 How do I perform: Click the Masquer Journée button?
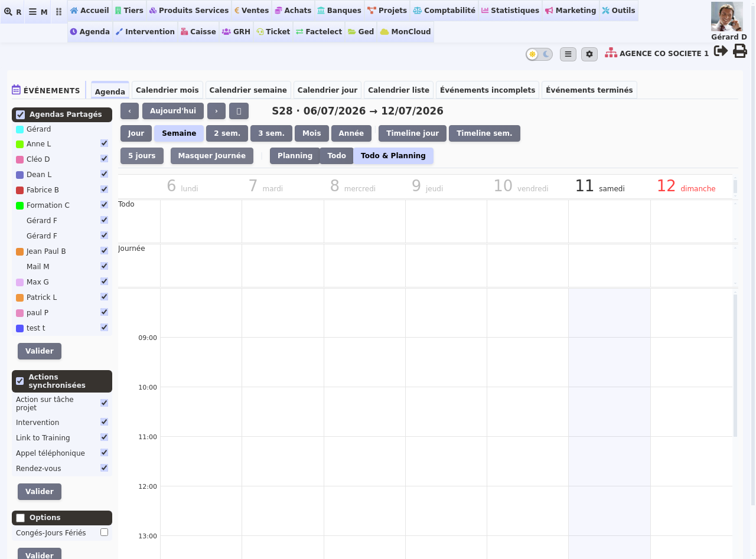(x=212, y=156)
